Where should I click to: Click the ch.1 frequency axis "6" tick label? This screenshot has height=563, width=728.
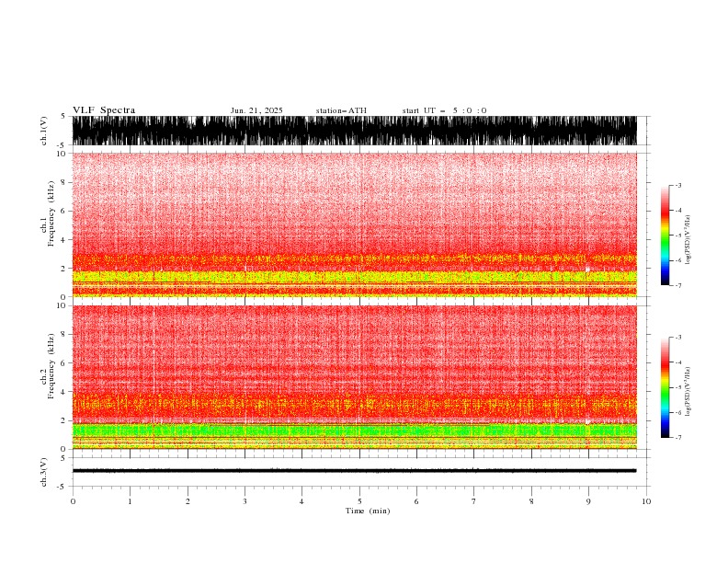click(64, 211)
